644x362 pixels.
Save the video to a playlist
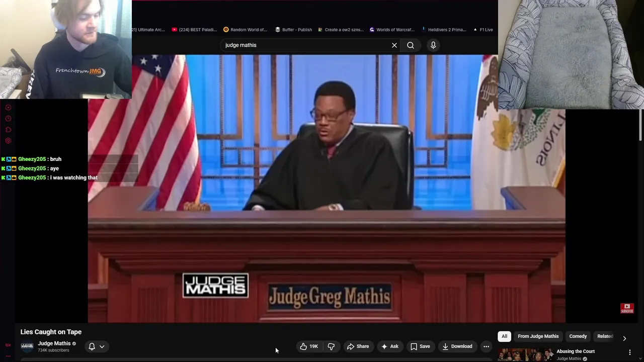(x=420, y=346)
